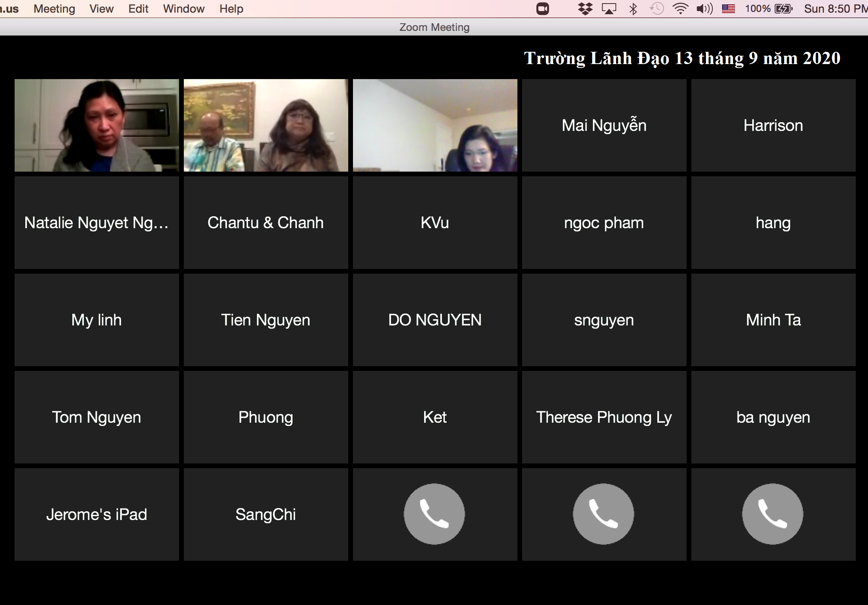Select the KVu participant tile
Image resolution: width=868 pixels, height=605 pixels.
(435, 223)
